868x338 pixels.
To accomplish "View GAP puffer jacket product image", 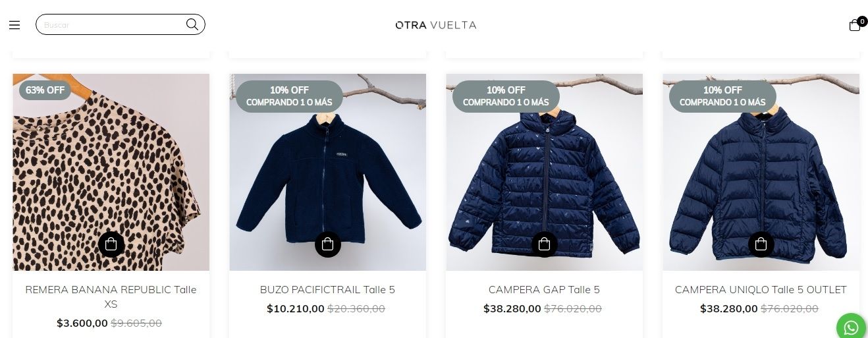I will pyautogui.click(x=545, y=172).
